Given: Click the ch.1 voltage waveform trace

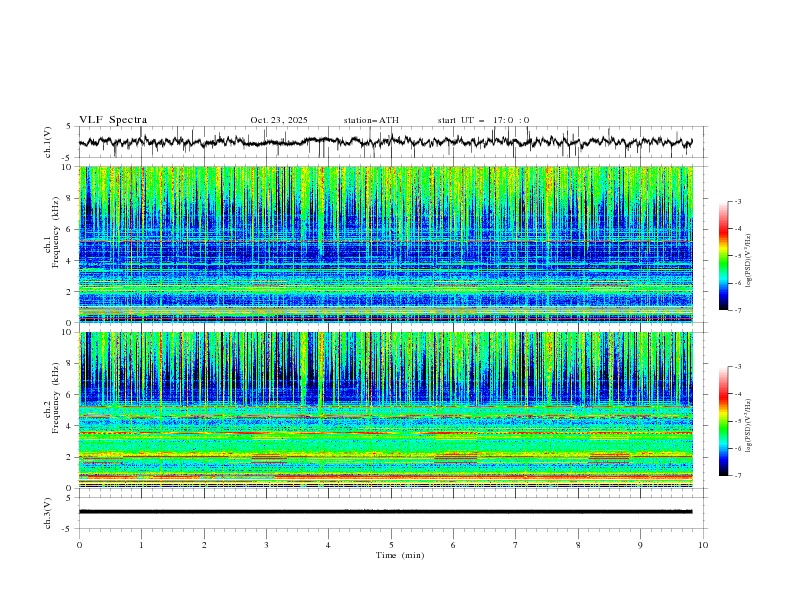Looking at the screenshot, I should click(385, 142).
